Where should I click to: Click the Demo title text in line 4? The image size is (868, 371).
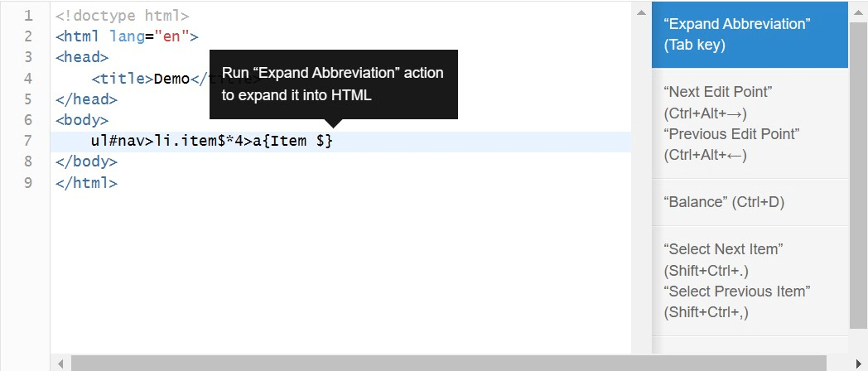pos(171,79)
